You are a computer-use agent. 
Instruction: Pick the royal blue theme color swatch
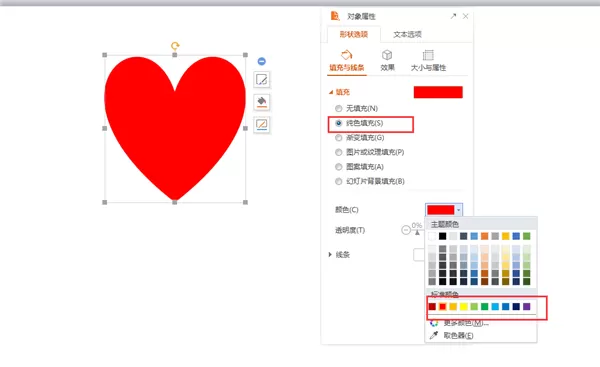pos(516,236)
